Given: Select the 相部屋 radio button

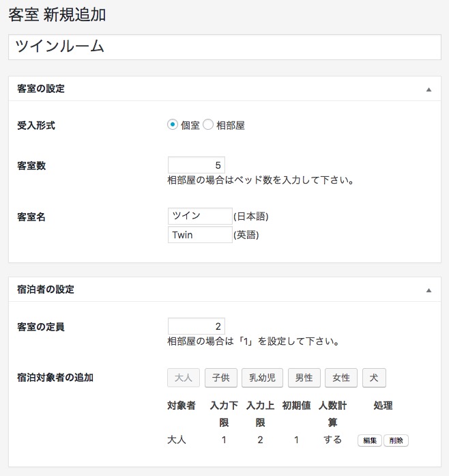Looking at the screenshot, I should point(208,124).
